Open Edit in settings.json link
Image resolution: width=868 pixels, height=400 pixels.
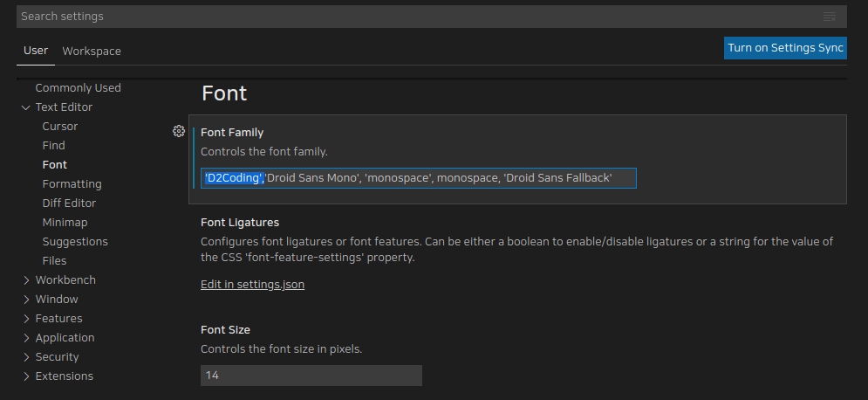(252, 285)
